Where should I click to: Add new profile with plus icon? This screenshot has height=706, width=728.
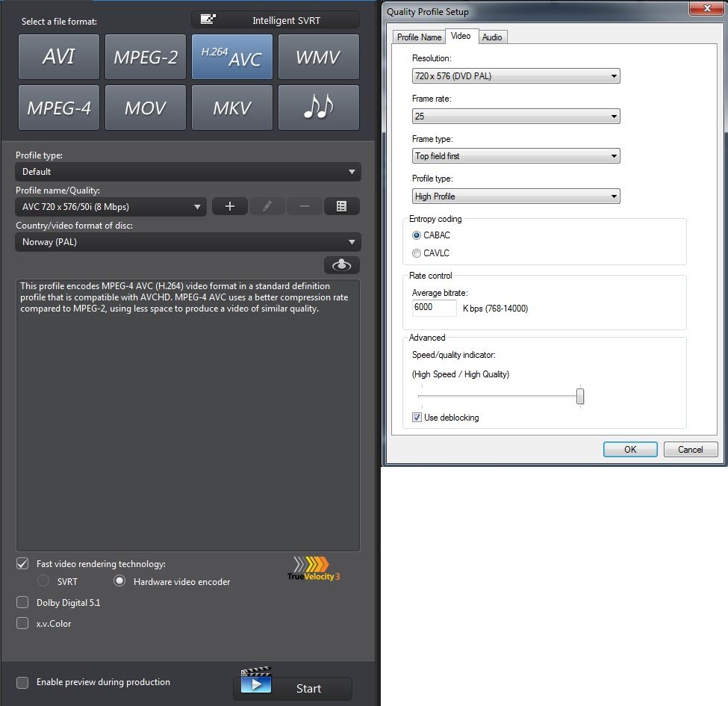pos(230,206)
